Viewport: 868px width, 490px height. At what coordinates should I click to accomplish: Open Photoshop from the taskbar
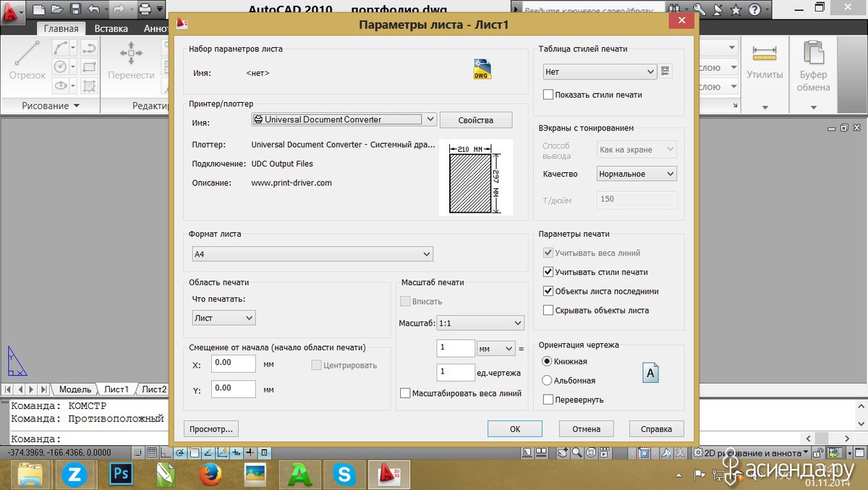click(119, 474)
